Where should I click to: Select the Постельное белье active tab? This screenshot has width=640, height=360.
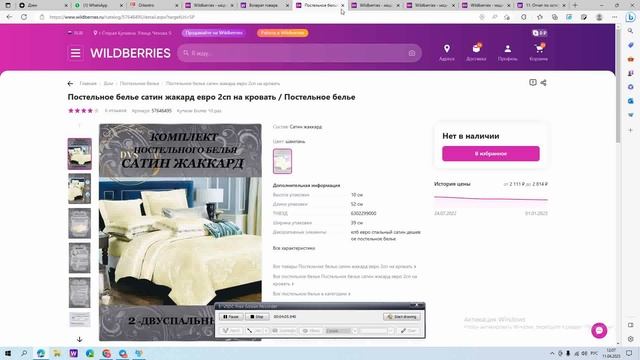[319, 5]
